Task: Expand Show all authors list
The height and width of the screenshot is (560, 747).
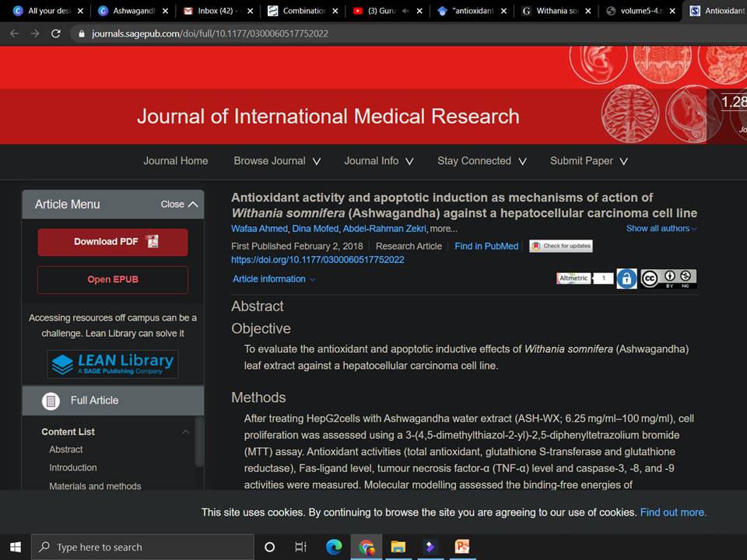Action: [x=661, y=229]
